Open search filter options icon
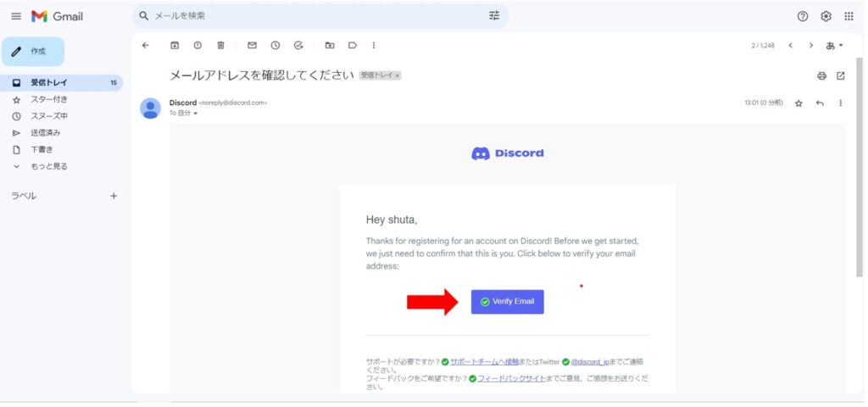Image resolution: width=868 pixels, height=407 pixels. tap(494, 16)
